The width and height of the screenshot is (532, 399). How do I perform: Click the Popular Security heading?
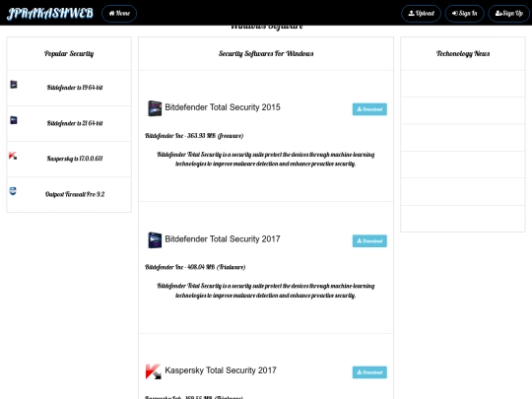pyautogui.click(x=69, y=53)
